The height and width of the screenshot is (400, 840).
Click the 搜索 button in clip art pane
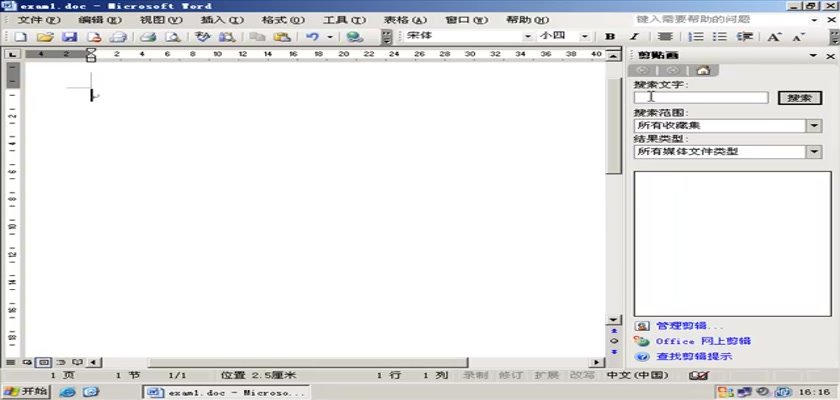[x=799, y=98]
